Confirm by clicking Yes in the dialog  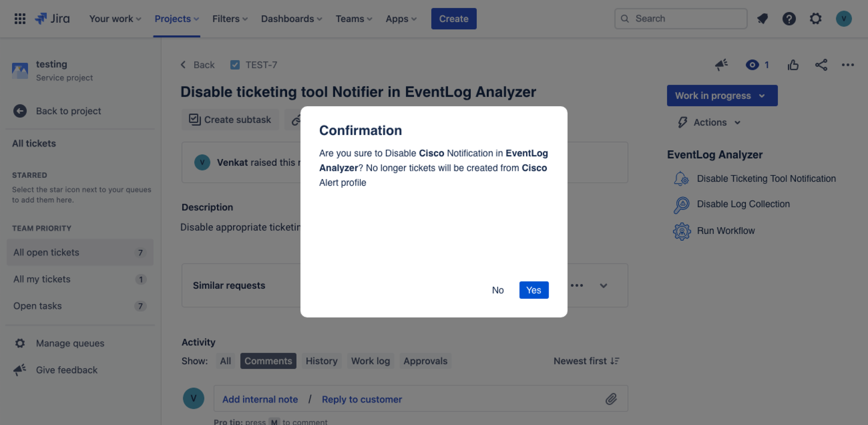[534, 290]
